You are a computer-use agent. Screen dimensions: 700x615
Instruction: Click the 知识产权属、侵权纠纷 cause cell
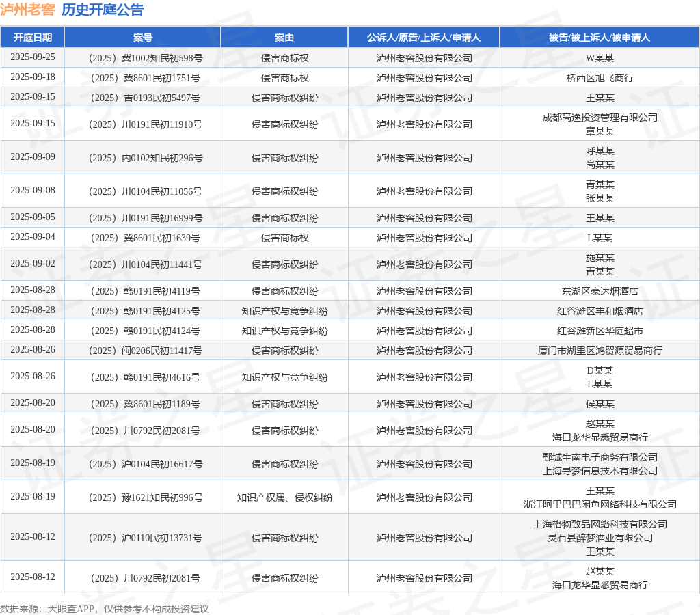284,497
